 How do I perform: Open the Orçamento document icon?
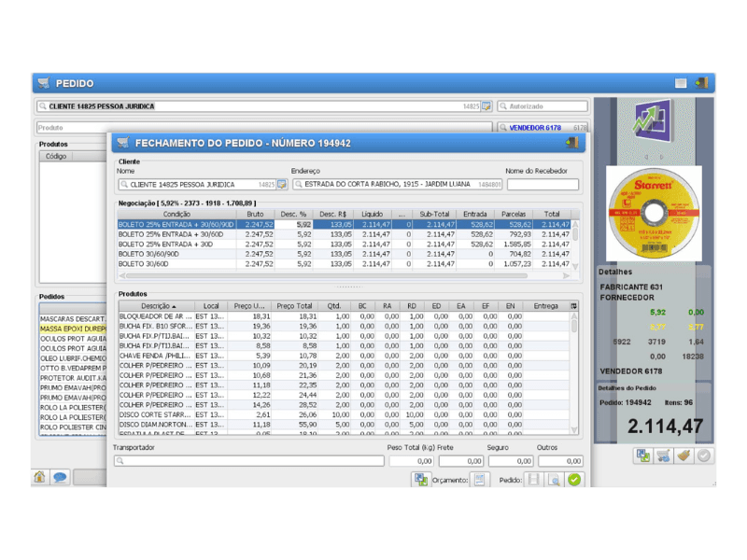tap(480, 479)
